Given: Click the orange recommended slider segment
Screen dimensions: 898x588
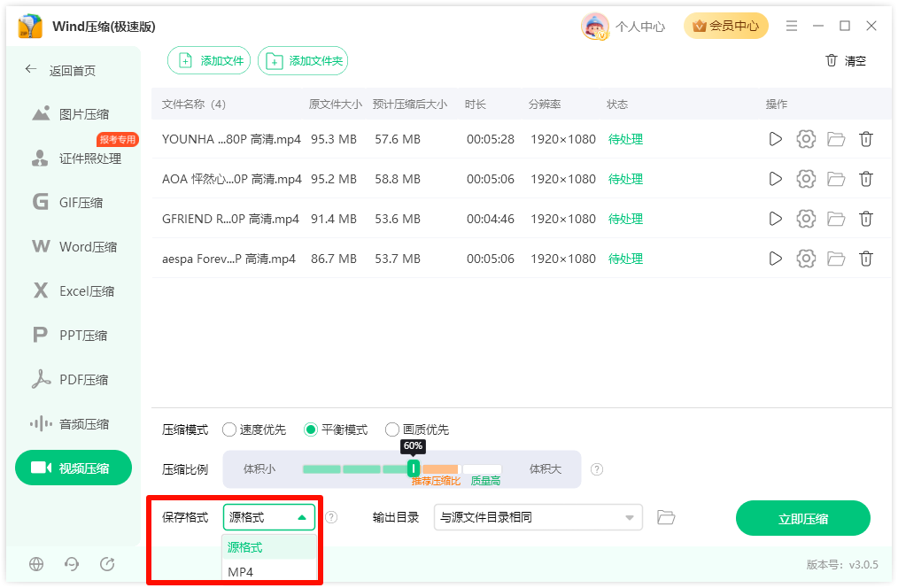Looking at the screenshot, I should click(440, 469).
